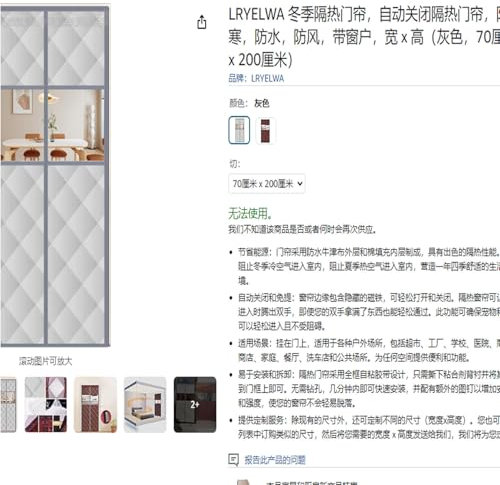Click the 提供定制服务 bullet description
The image size is (500, 485).
coord(369,427)
